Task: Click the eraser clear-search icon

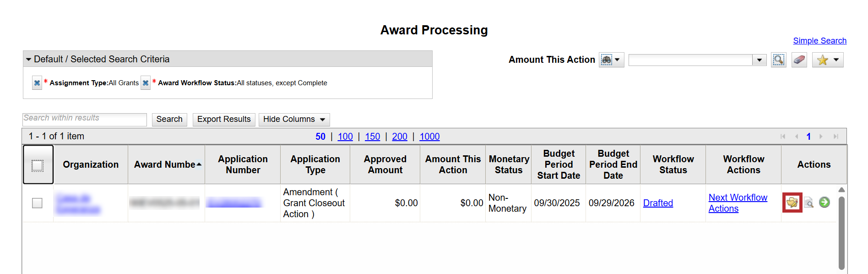Action: point(799,60)
